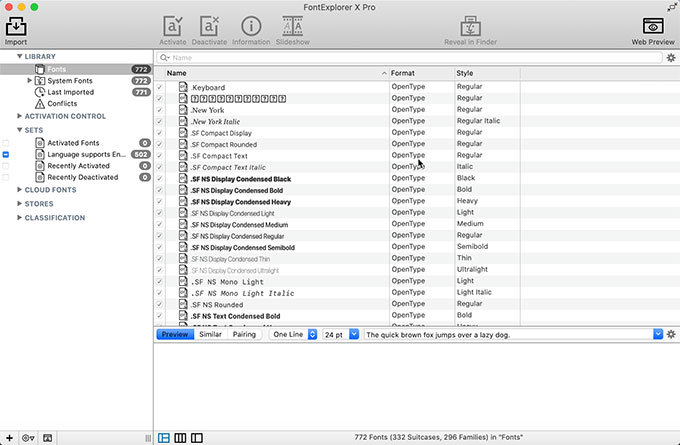Viewport: 680px width, 445px height.
Task: Collapse the LIBRARY section
Action: click(20, 56)
